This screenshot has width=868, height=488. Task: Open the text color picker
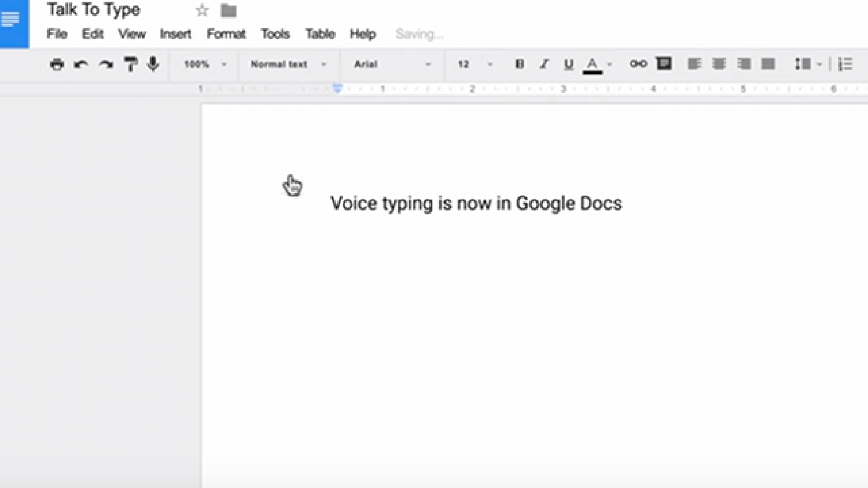[x=593, y=65]
